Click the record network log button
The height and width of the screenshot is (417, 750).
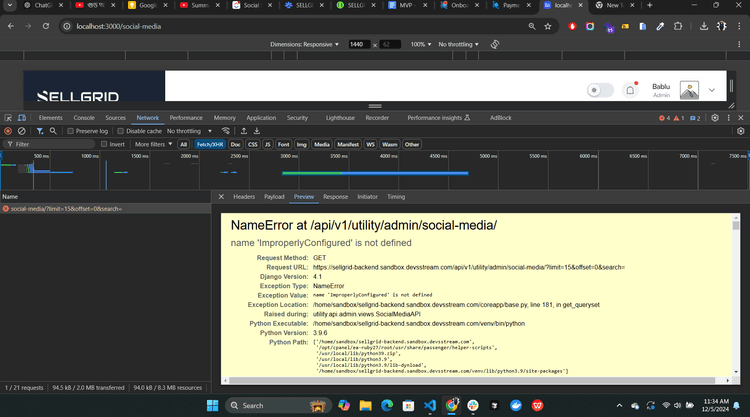coord(8,131)
